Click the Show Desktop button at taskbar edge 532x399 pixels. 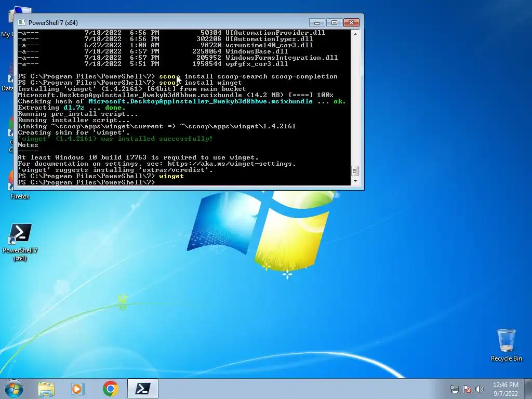[529, 389]
